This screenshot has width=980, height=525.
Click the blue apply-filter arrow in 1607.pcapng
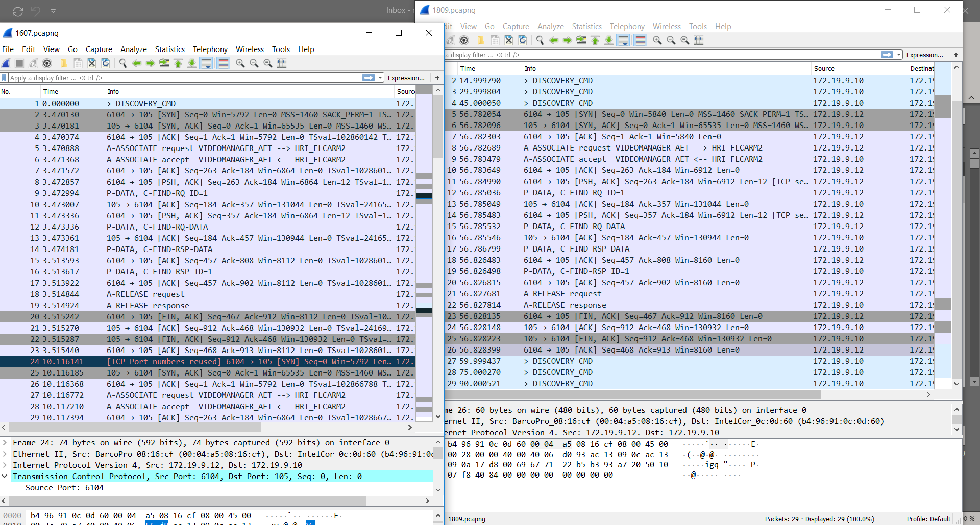click(369, 78)
